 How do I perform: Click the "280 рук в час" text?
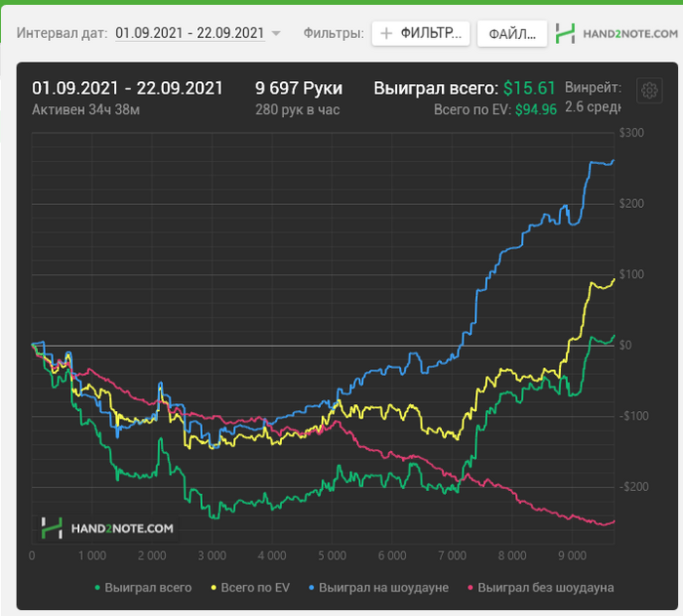point(298,109)
